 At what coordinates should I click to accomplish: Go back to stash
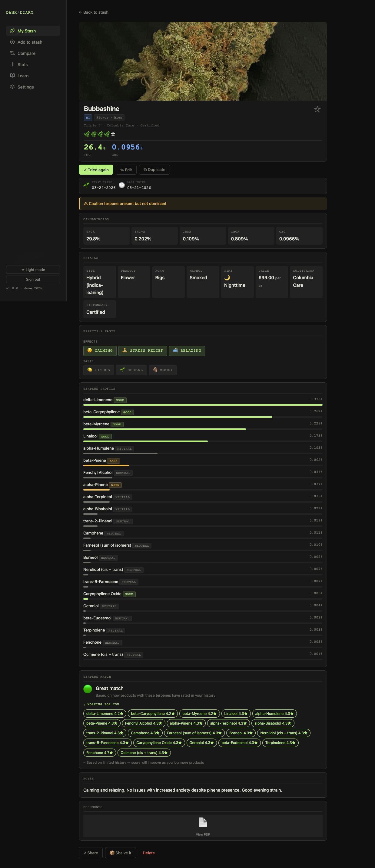coord(94,12)
